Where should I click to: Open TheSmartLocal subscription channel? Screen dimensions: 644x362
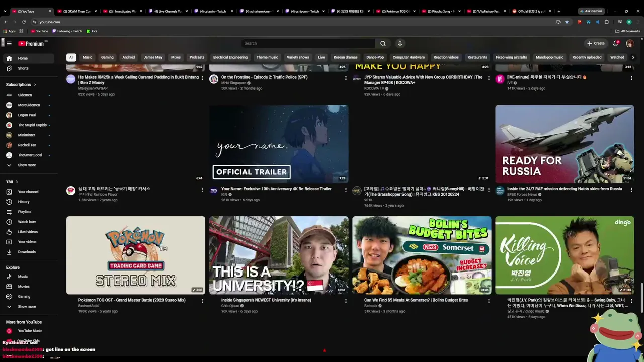tap(28, 155)
